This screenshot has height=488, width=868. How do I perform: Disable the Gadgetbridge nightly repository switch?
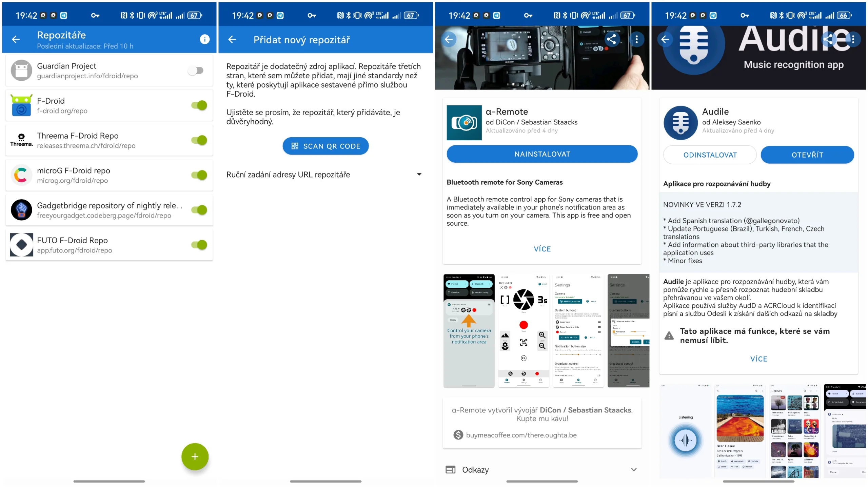click(199, 210)
